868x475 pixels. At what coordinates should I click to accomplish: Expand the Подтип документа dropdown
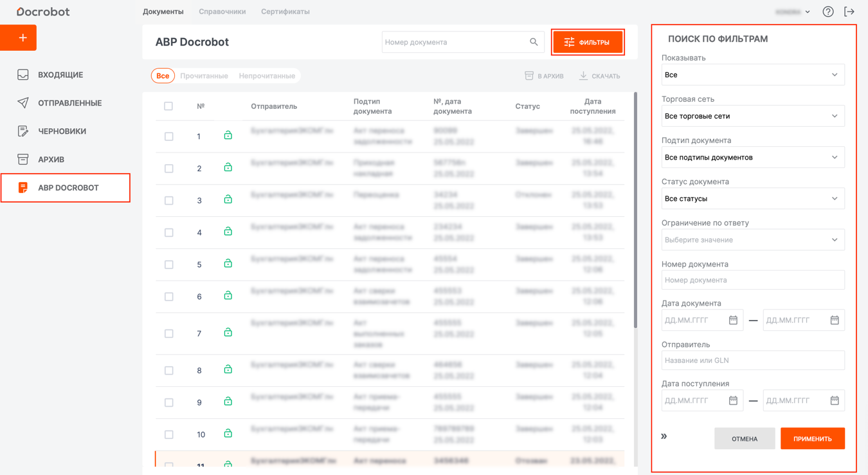pyautogui.click(x=753, y=158)
